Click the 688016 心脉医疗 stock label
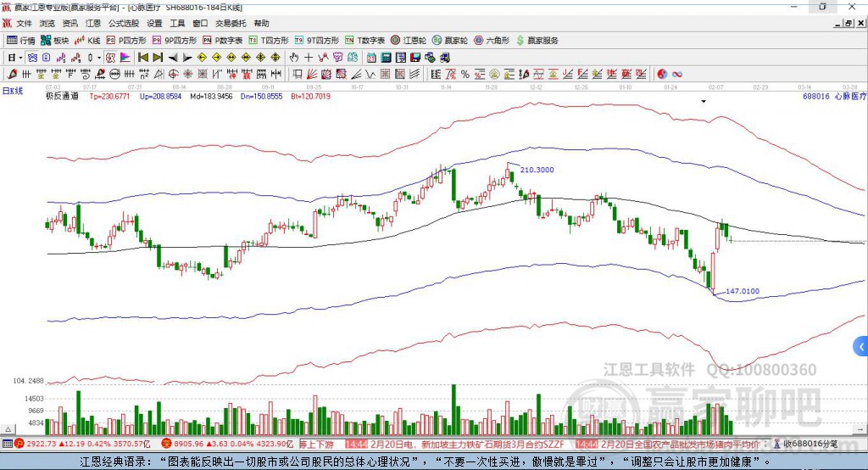Image resolution: width=868 pixels, height=470 pixels. pos(834,97)
